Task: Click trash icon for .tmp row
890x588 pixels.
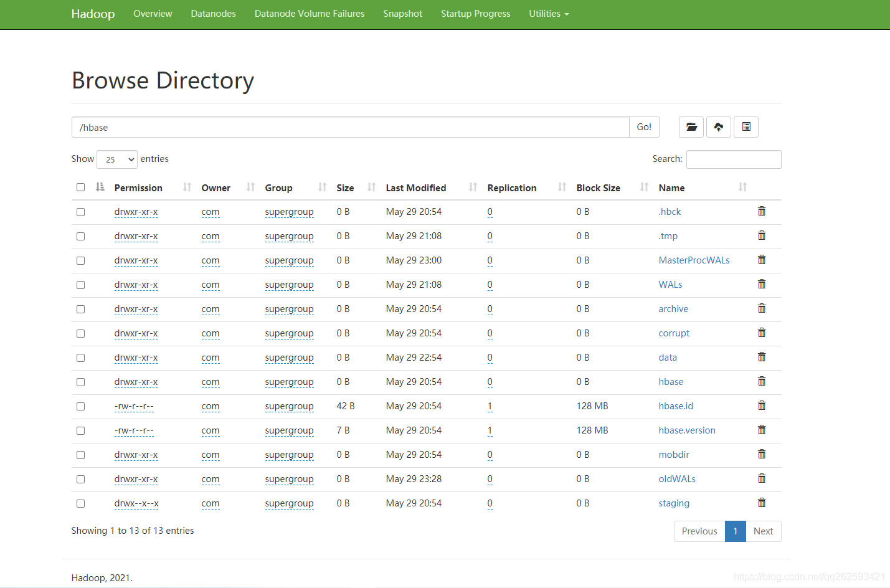Action: coord(761,235)
